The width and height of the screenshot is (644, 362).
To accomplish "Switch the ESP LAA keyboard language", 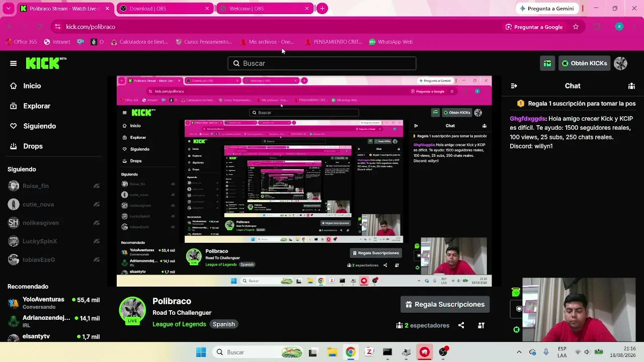I will tap(562, 352).
